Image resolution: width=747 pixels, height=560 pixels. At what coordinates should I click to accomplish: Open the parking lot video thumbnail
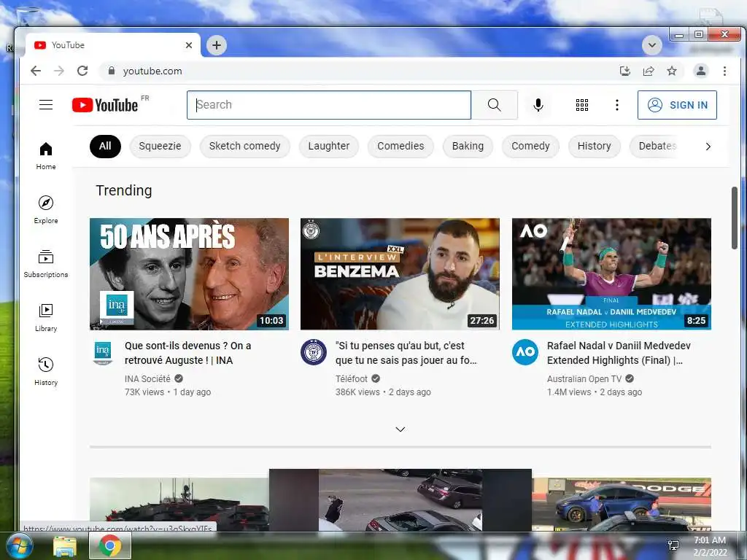coord(400,499)
